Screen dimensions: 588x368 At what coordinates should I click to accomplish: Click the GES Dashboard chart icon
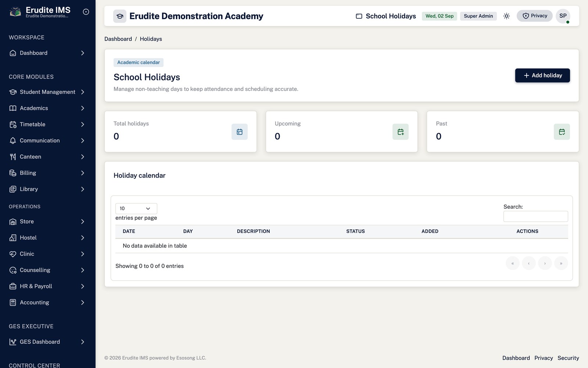pyautogui.click(x=13, y=342)
